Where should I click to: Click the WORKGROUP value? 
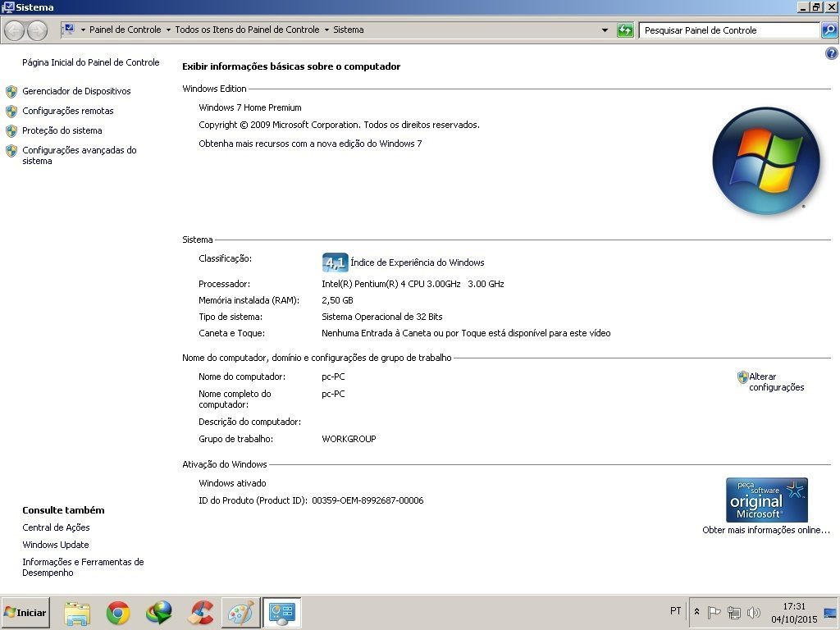tap(349, 440)
